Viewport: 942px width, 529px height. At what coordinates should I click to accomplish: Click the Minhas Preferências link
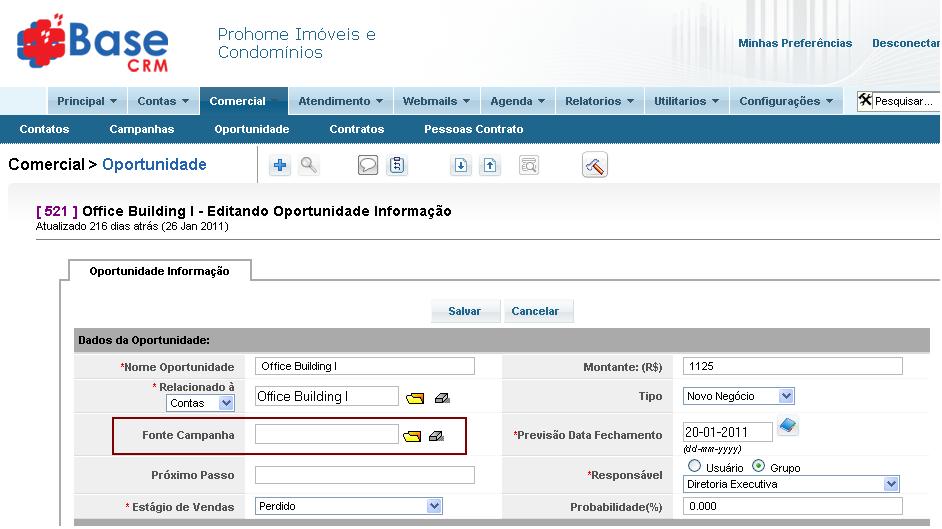point(795,43)
